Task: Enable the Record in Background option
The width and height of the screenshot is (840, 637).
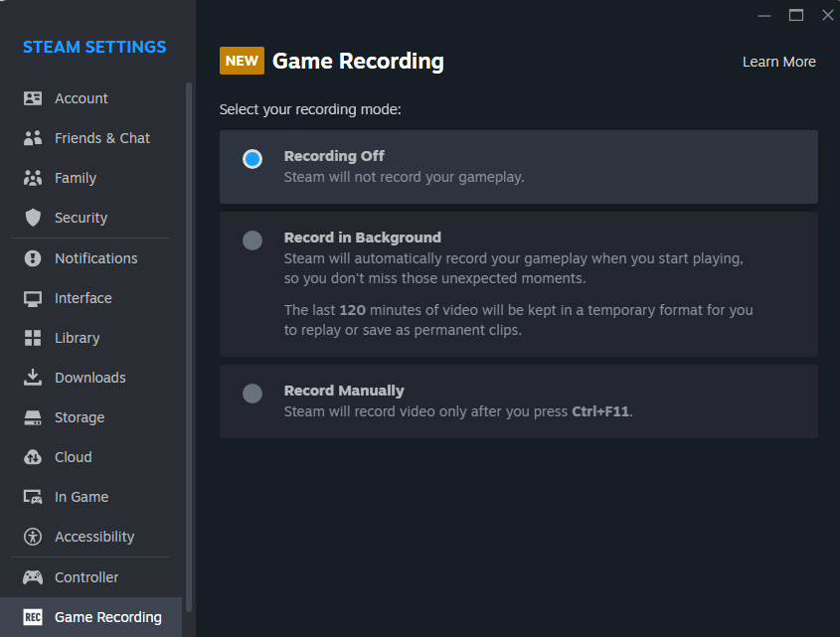Action: 252,240
